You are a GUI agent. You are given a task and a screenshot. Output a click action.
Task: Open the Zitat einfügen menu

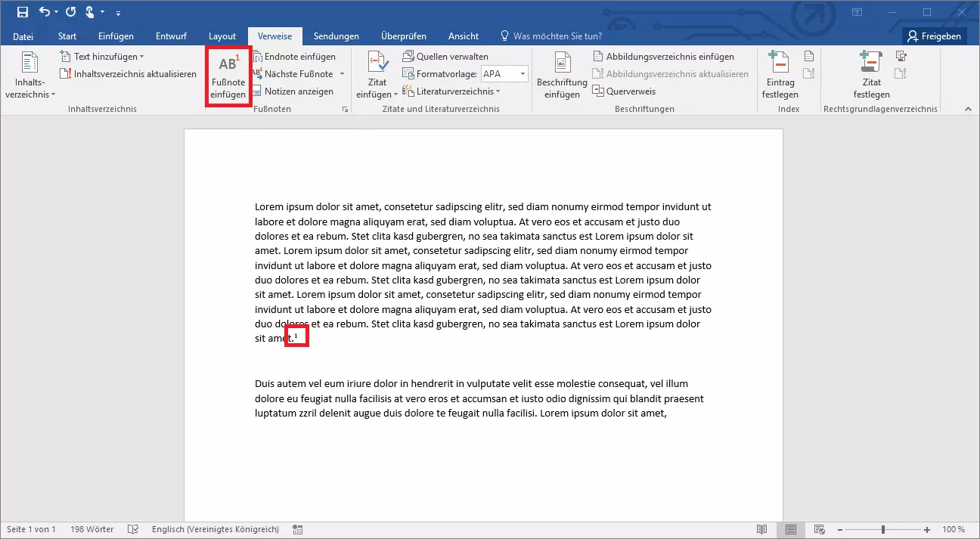click(377, 76)
